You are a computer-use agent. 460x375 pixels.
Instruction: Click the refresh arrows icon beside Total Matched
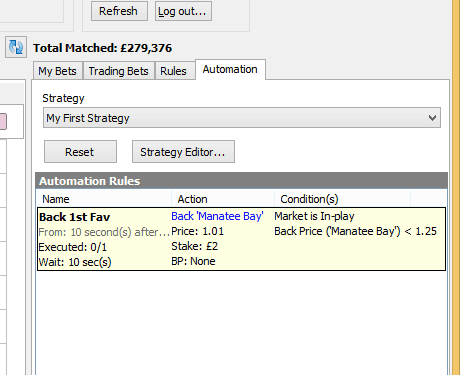(16, 47)
